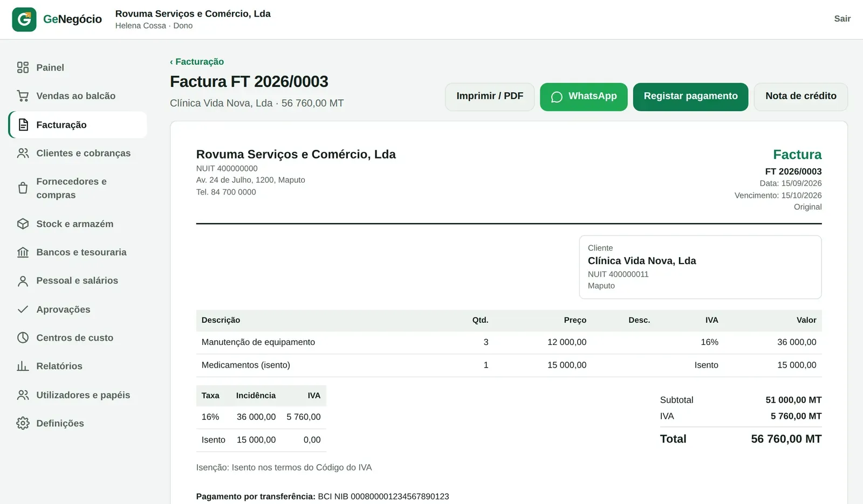Go back via the ‹ Facturação link
The width and height of the screenshot is (863, 504).
(197, 61)
